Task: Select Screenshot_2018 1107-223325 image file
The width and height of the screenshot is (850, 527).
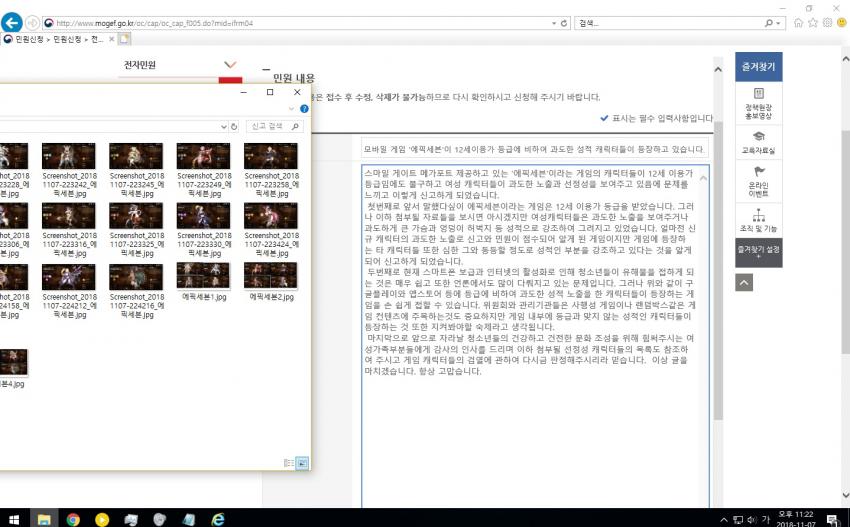Action: pos(136,229)
